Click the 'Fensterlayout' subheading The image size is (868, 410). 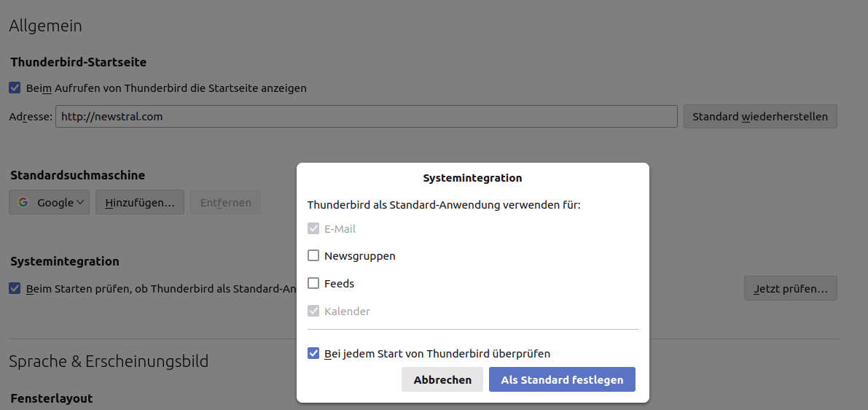click(52, 398)
